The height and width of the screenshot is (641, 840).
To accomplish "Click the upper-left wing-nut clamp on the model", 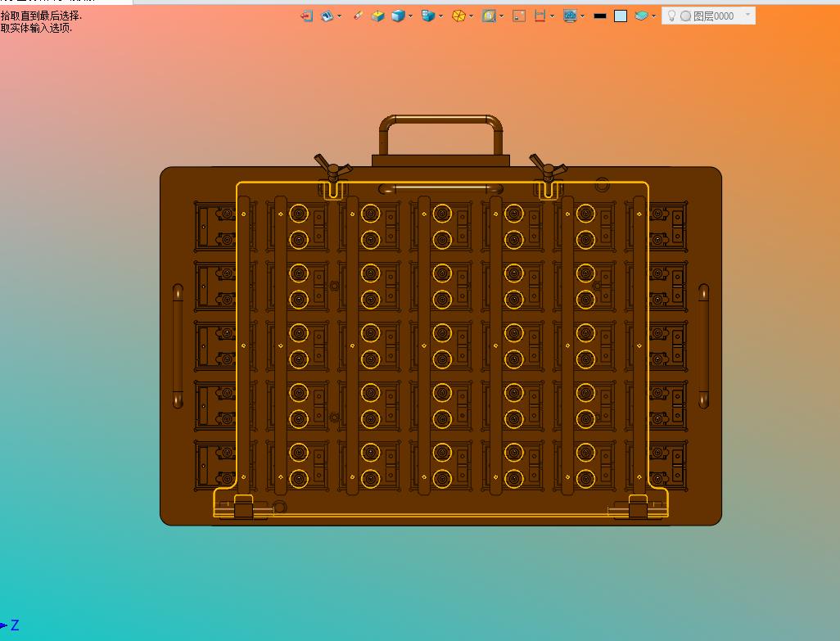I will tap(333, 168).
